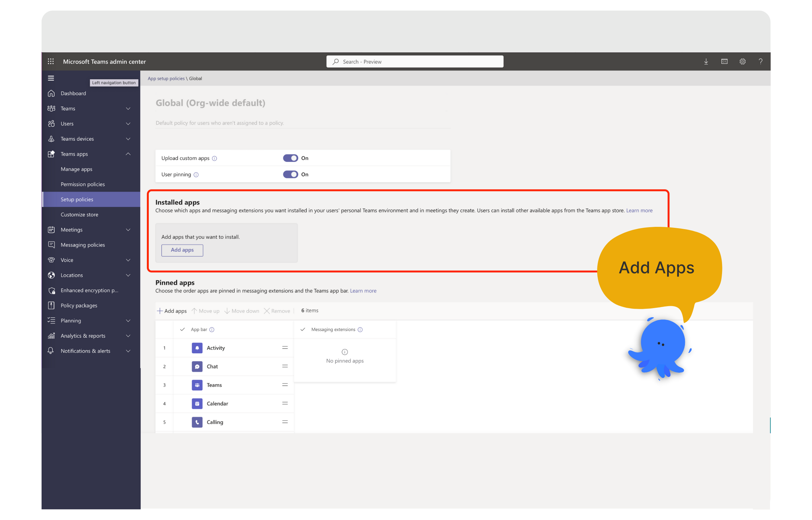The width and height of the screenshot is (812, 520).
Task: Expand the Teams devices chevron
Action: (x=128, y=139)
